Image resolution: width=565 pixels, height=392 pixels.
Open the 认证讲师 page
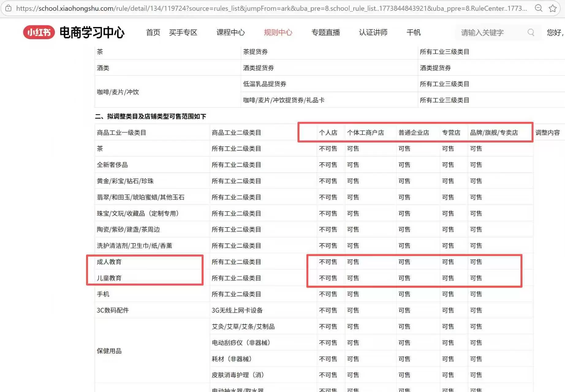tap(373, 32)
